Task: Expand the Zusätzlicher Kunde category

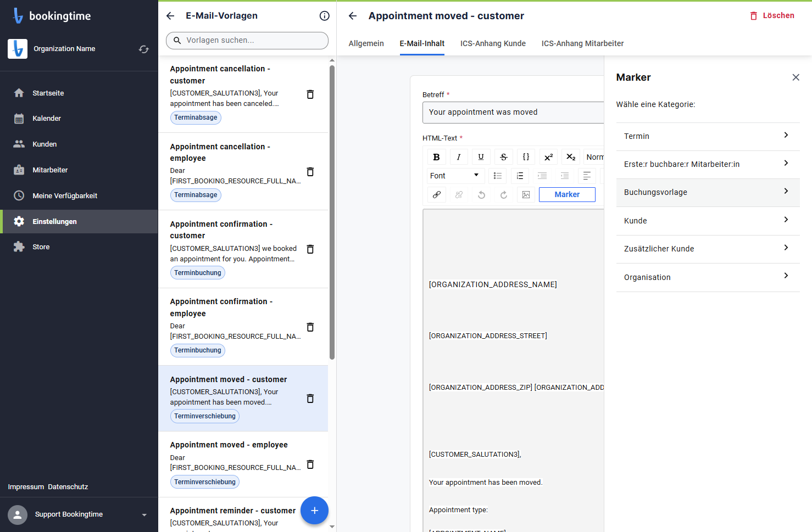Action: coord(708,249)
